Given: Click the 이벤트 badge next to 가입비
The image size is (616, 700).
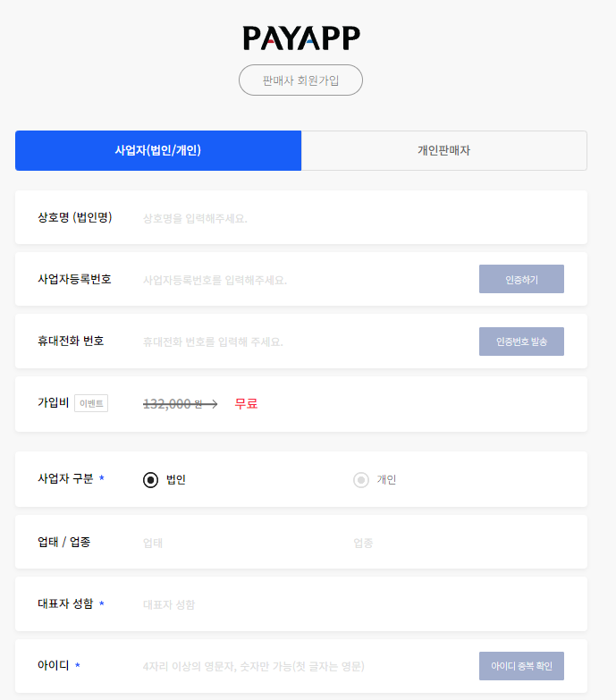Looking at the screenshot, I should click(91, 403).
